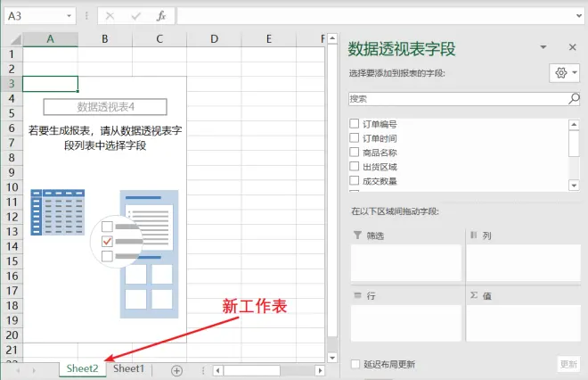Select row 10 header
This screenshot has width=588, height=380.
coord(12,187)
